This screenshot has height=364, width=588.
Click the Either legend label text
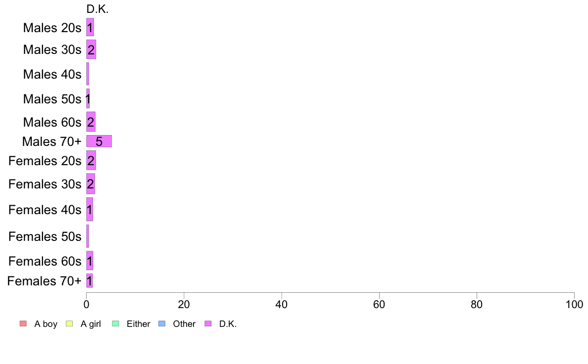139,324
